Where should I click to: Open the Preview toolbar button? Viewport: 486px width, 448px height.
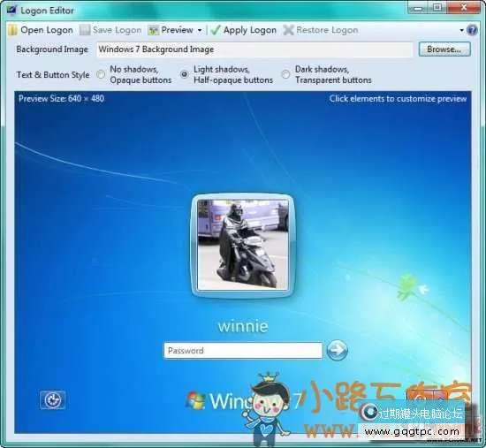tap(171, 30)
